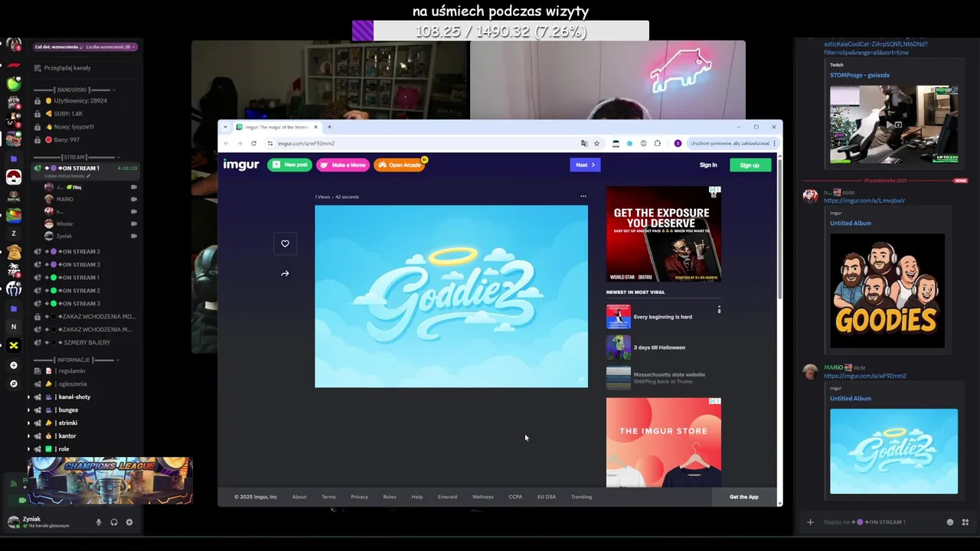The image size is (980, 551).
Task: Select the imgur browser tab
Action: point(276,127)
